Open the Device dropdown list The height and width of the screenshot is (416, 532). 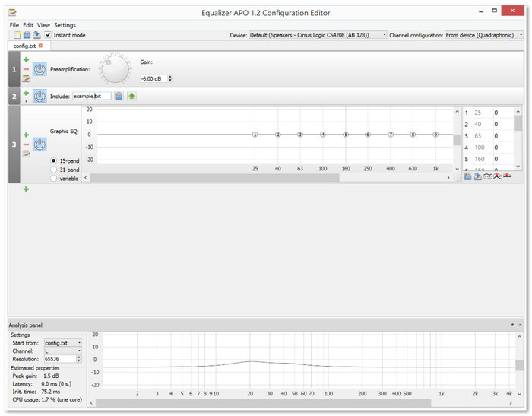(318, 35)
